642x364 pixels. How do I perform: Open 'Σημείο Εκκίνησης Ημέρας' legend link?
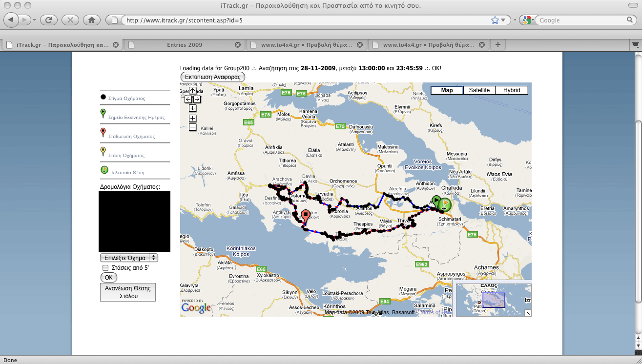point(136,118)
